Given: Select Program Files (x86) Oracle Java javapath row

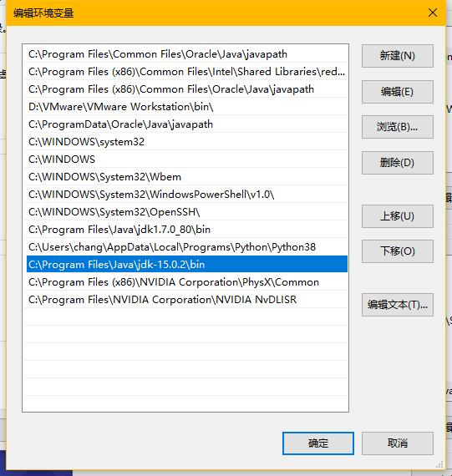Looking at the screenshot, I should [185, 89].
